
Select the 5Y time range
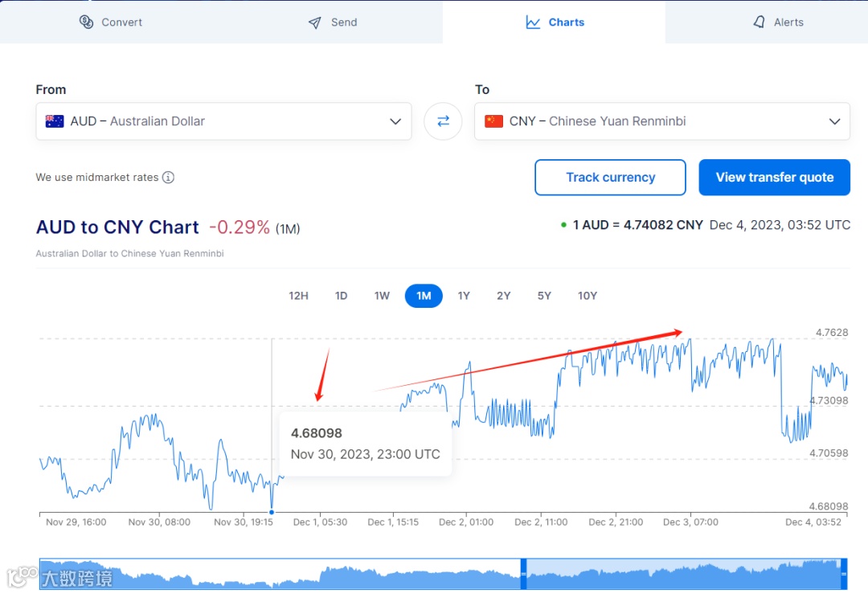click(544, 296)
